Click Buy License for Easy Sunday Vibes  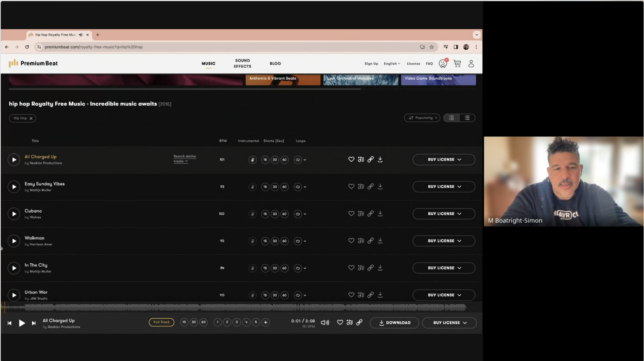click(x=444, y=187)
